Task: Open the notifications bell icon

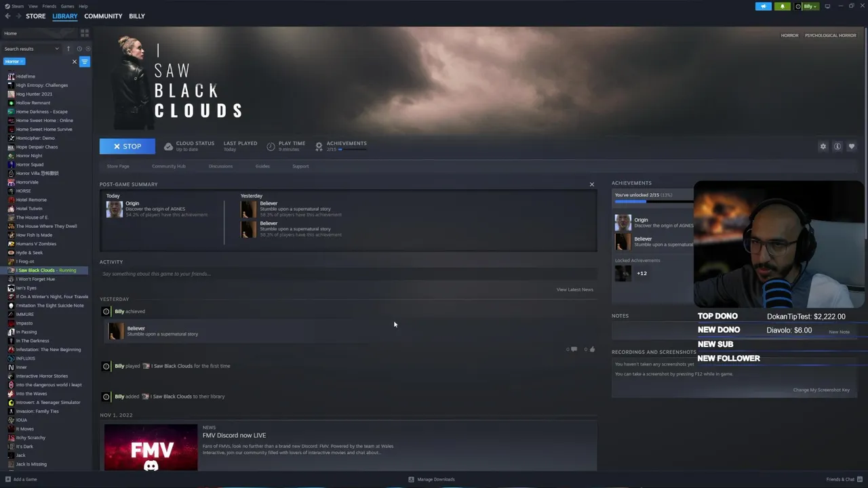Action: (782, 6)
